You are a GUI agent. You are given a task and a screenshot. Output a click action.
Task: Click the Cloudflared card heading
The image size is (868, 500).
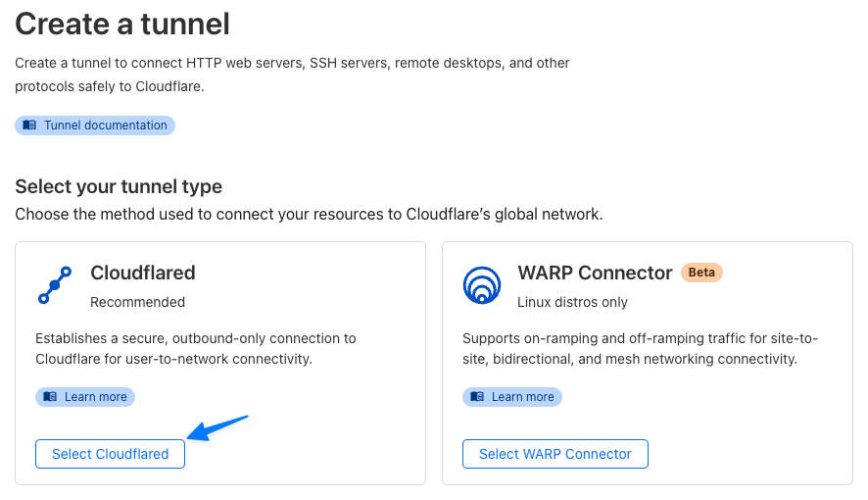click(x=143, y=273)
